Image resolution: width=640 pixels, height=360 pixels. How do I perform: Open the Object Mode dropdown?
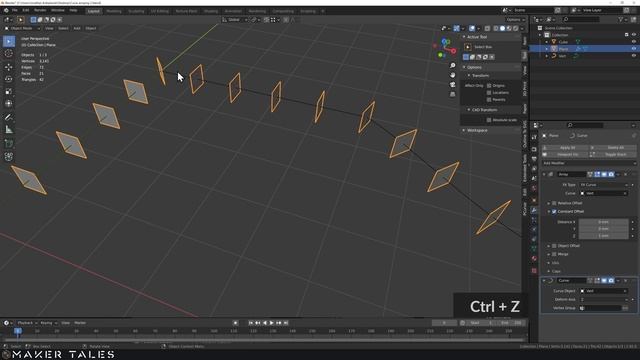[x=22, y=28]
